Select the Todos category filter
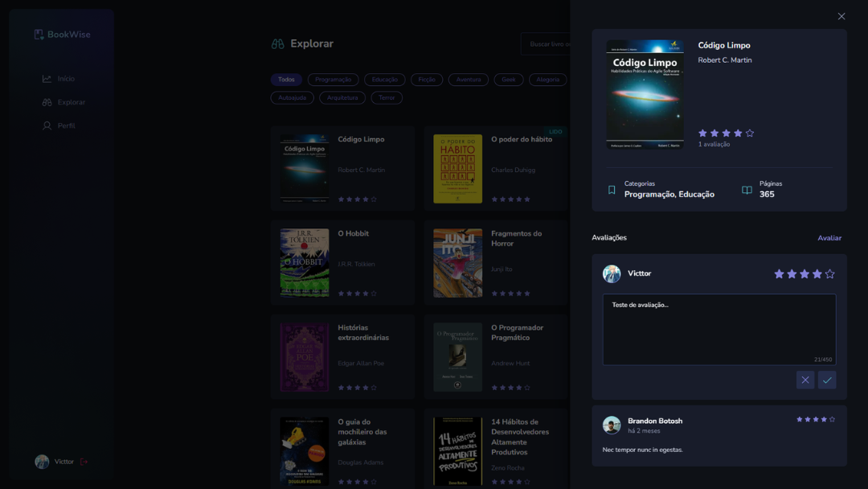The image size is (868, 489). click(x=286, y=80)
